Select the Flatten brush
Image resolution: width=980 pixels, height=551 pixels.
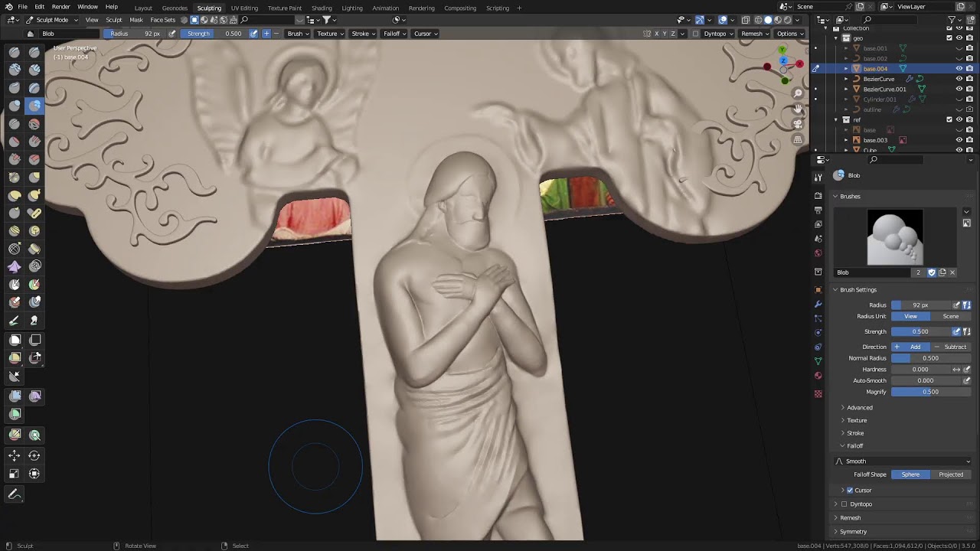(15, 142)
